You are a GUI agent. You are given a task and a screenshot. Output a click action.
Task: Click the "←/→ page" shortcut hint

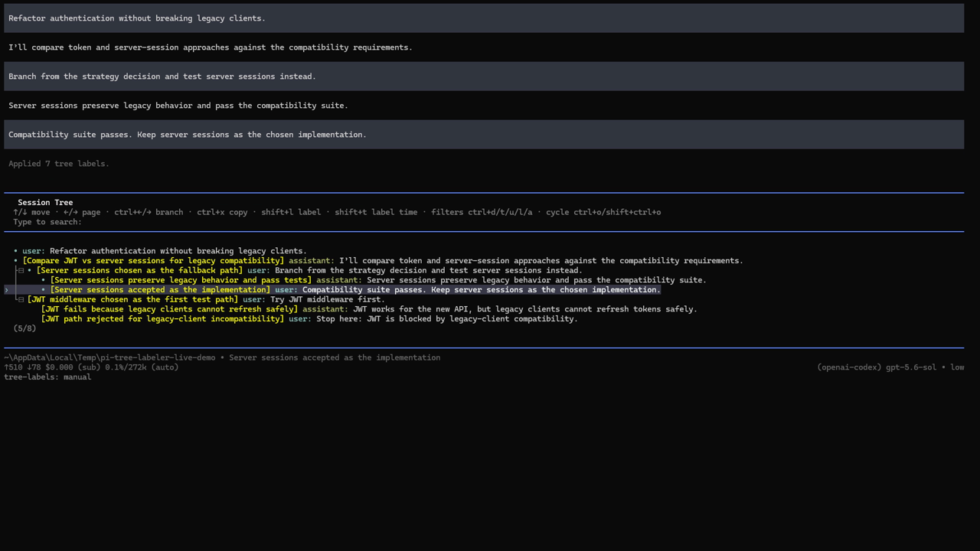[x=82, y=212]
